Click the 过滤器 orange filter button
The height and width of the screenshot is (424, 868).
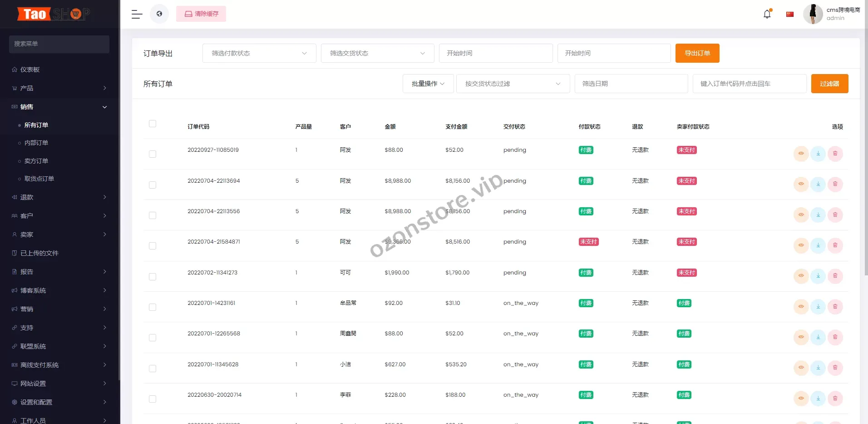[x=829, y=84]
